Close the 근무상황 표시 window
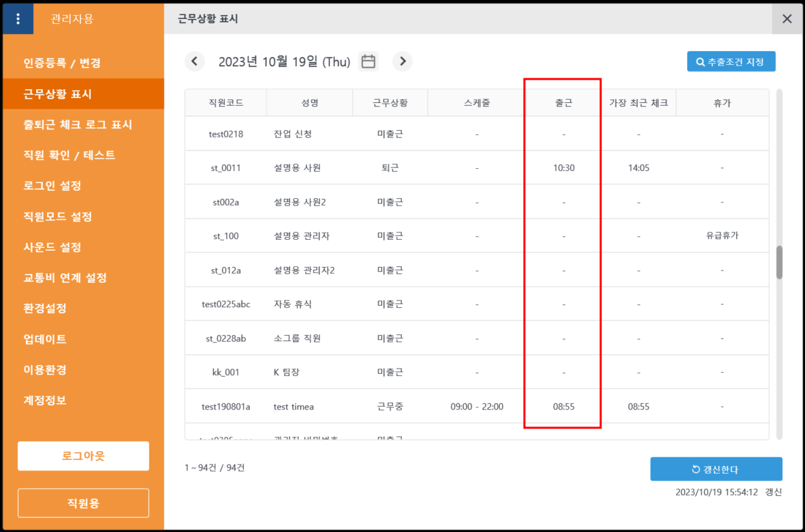The image size is (805, 532). (x=787, y=19)
